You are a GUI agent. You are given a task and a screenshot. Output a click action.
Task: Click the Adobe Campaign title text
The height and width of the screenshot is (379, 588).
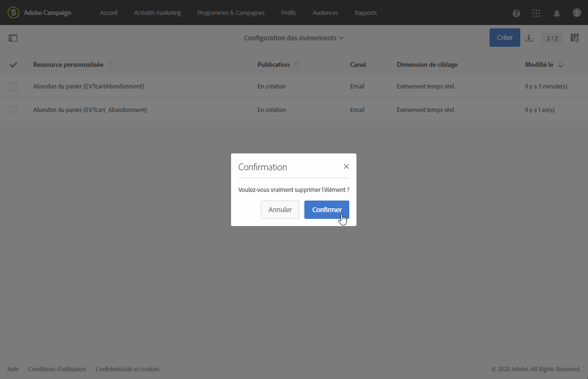coord(48,13)
